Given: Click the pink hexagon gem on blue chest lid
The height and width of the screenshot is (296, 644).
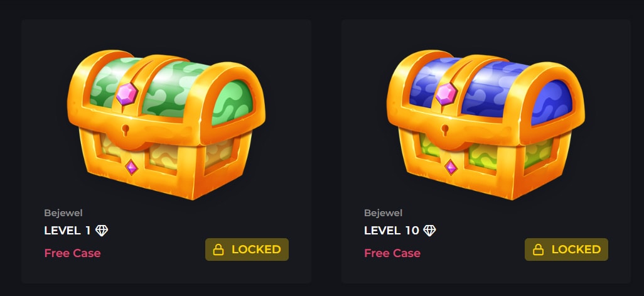Looking at the screenshot, I should coord(446,94).
